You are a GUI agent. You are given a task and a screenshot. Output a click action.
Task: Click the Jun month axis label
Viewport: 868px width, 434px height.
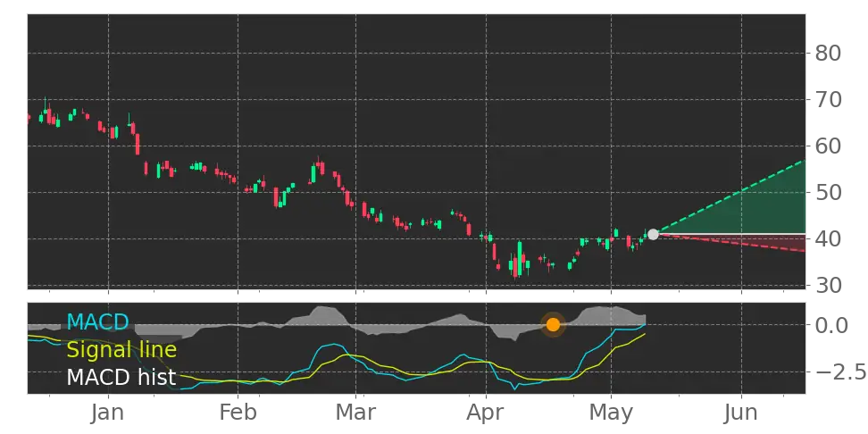pos(740,413)
